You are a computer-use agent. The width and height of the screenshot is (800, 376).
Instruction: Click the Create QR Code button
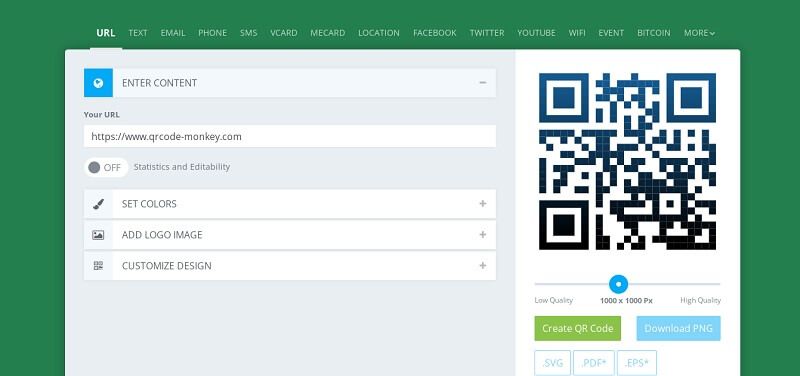578,329
